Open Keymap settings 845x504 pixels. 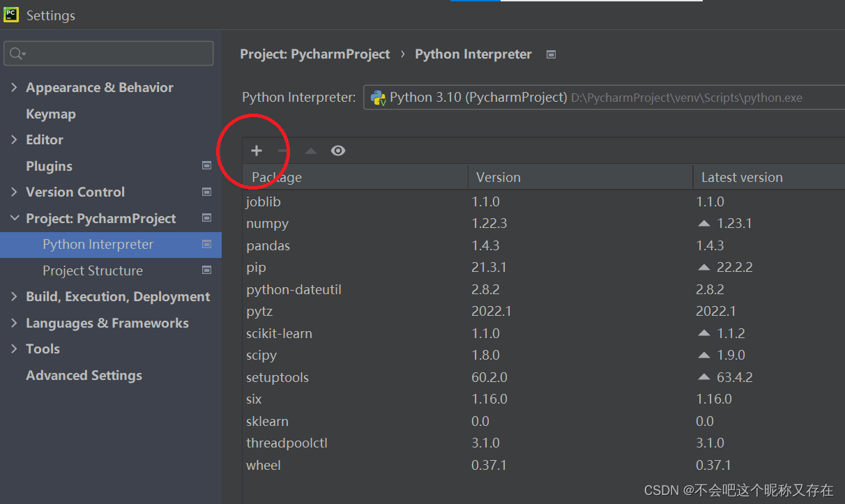(x=51, y=114)
